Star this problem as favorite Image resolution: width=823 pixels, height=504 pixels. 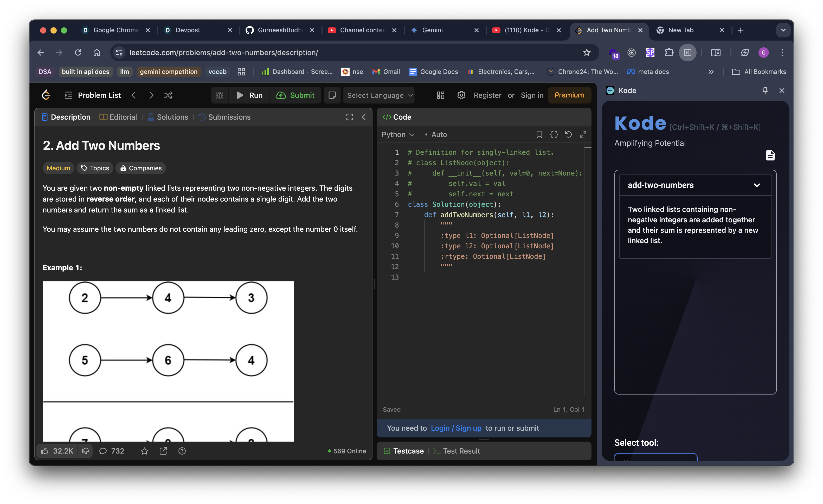pyautogui.click(x=144, y=451)
